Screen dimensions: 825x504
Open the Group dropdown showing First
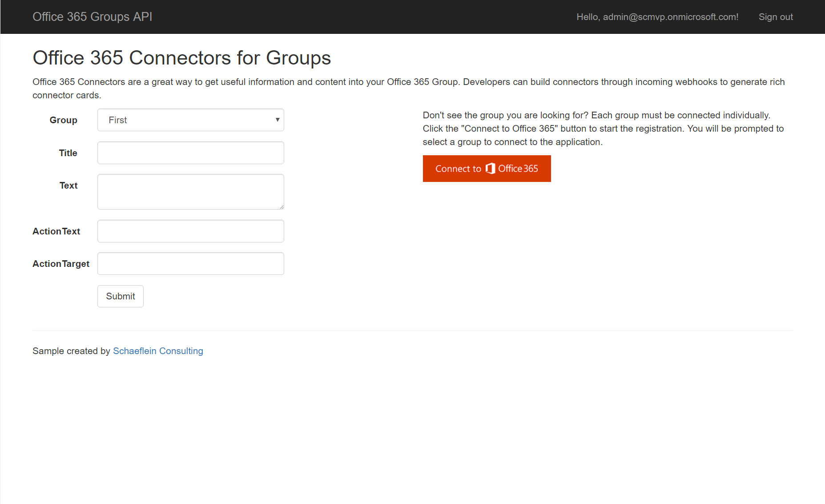[x=190, y=120]
